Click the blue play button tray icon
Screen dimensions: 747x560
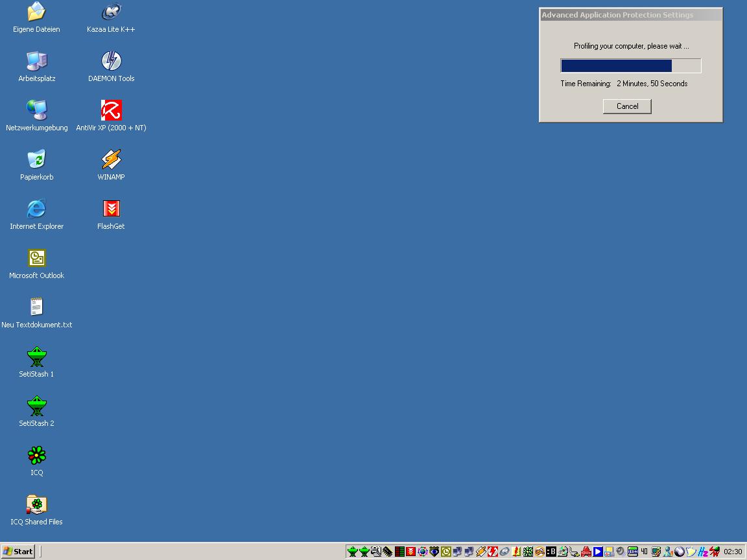[598, 552]
